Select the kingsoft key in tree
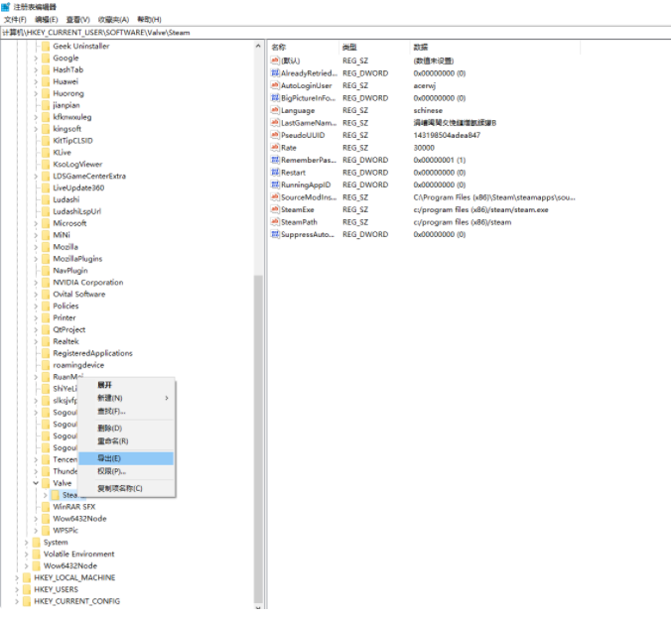Screen dimensions: 672x620 tap(67, 129)
